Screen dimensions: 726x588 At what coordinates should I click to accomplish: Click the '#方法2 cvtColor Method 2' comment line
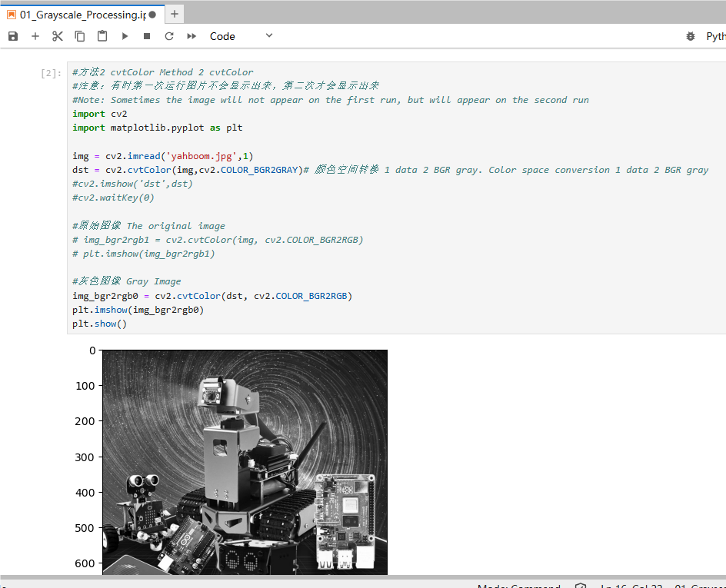163,72
